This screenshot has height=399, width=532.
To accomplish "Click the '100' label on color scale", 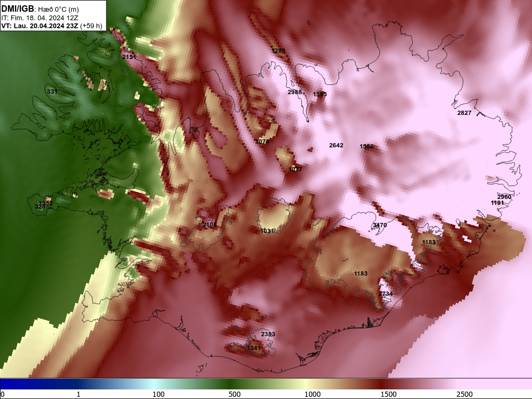I will [159, 394].
